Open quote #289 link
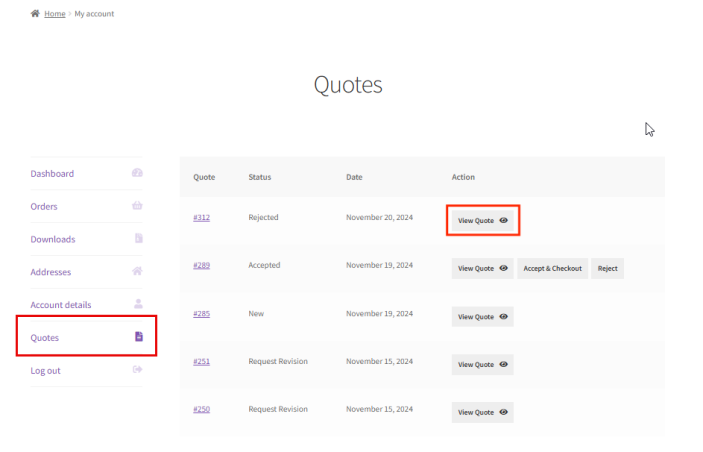 pyautogui.click(x=201, y=265)
